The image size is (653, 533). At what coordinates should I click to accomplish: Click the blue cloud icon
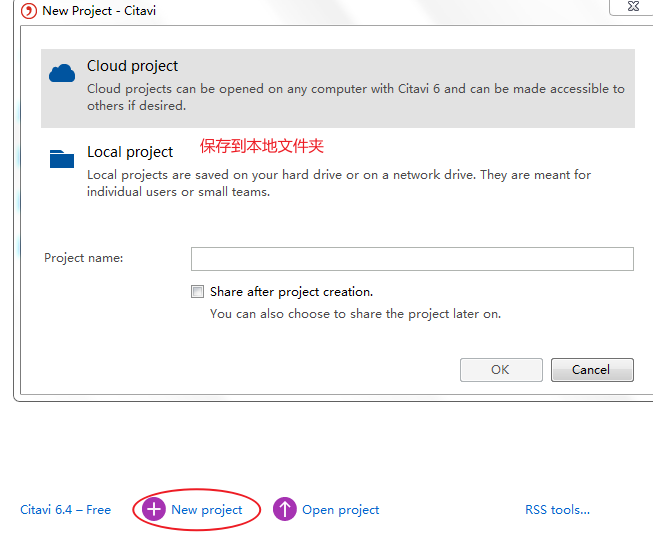[62, 73]
